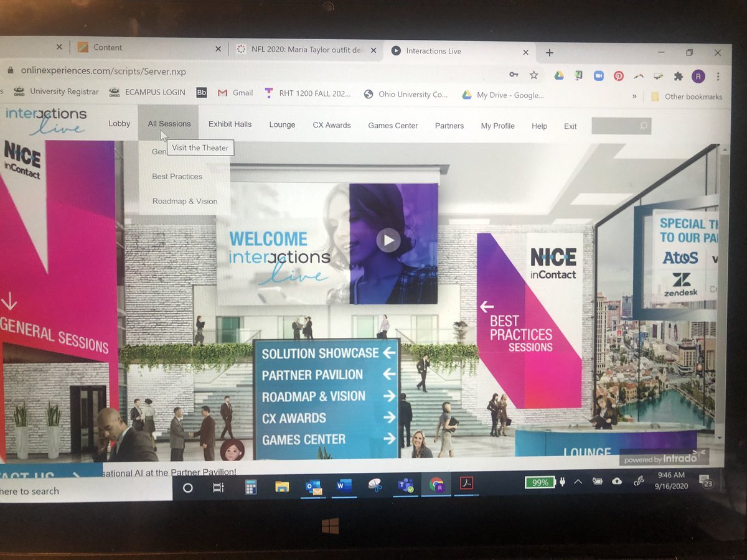Click the search magnifier icon in site header
This screenshot has height=560, width=747.
pyautogui.click(x=644, y=126)
